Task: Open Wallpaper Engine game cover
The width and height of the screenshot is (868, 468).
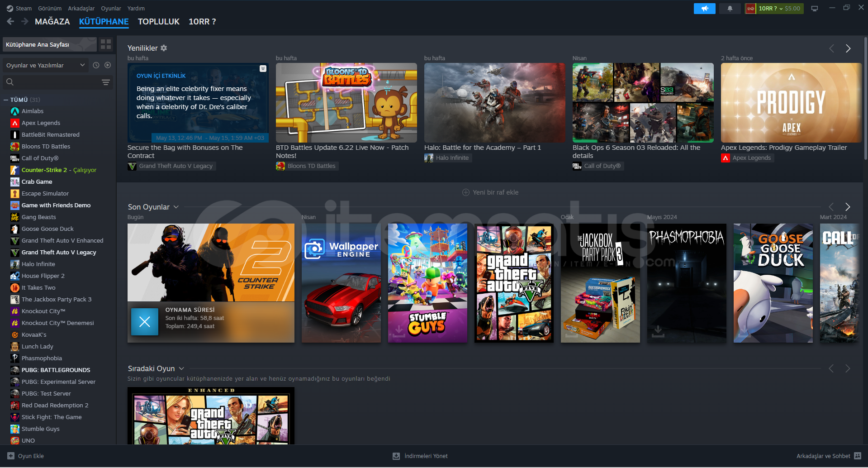Action: click(x=341, y=283)
